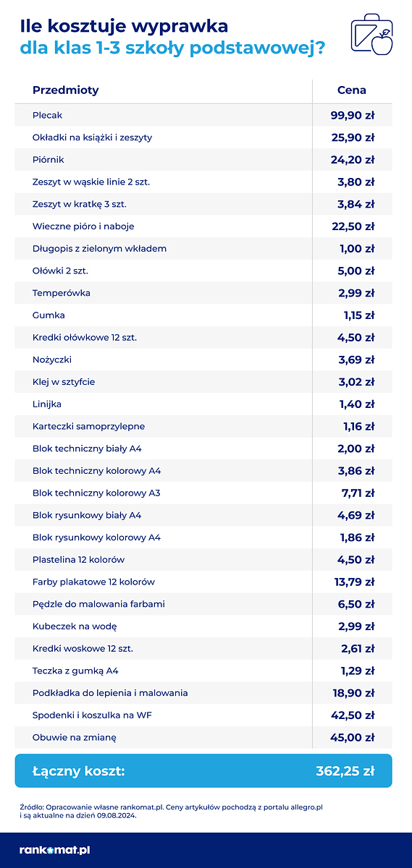Click the Blok techniczny kolorowy A3 row

pos(204,493)
